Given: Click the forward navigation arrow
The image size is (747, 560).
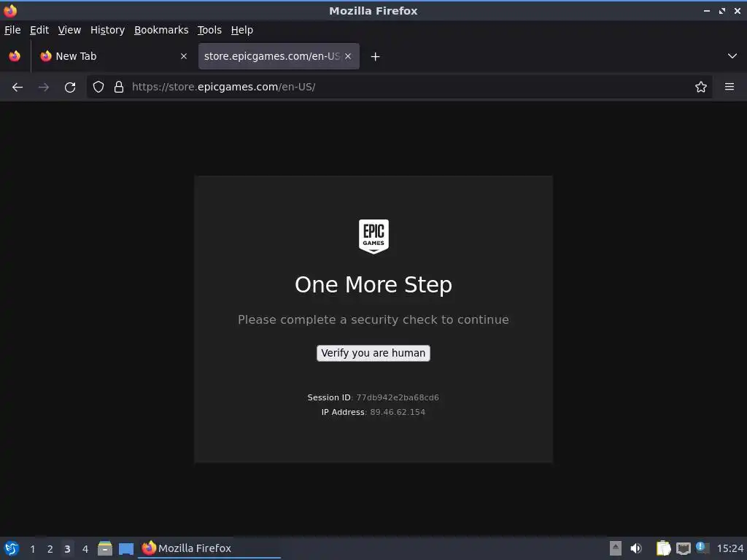Looking at the screenshot, I should (x=44, y=87).
